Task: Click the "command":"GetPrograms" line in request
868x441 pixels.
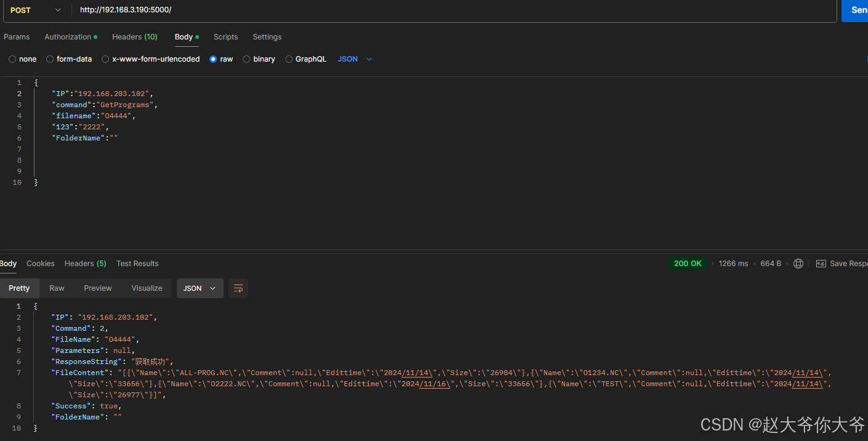Action: click(105, 105)
